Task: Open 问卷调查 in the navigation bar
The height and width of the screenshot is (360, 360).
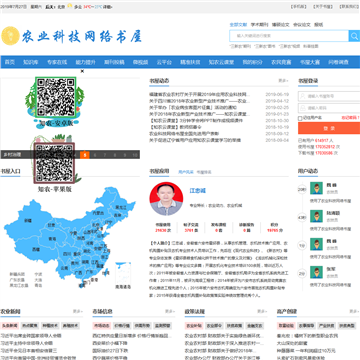Action: [338, 62]
